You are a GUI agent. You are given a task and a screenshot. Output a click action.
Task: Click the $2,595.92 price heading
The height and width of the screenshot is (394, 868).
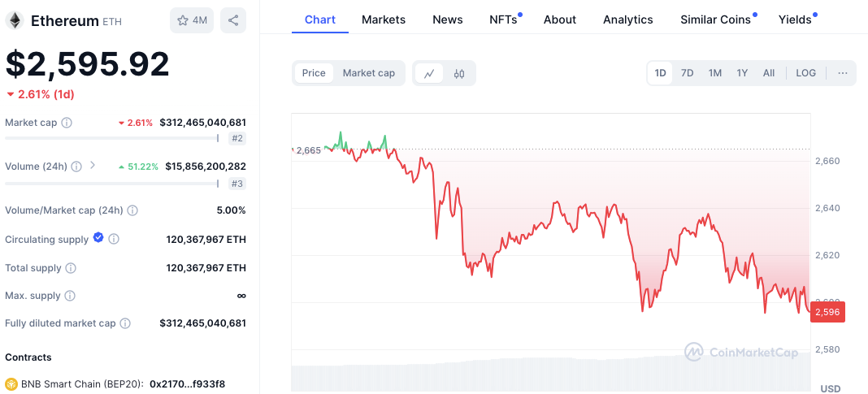click(88, 64)
